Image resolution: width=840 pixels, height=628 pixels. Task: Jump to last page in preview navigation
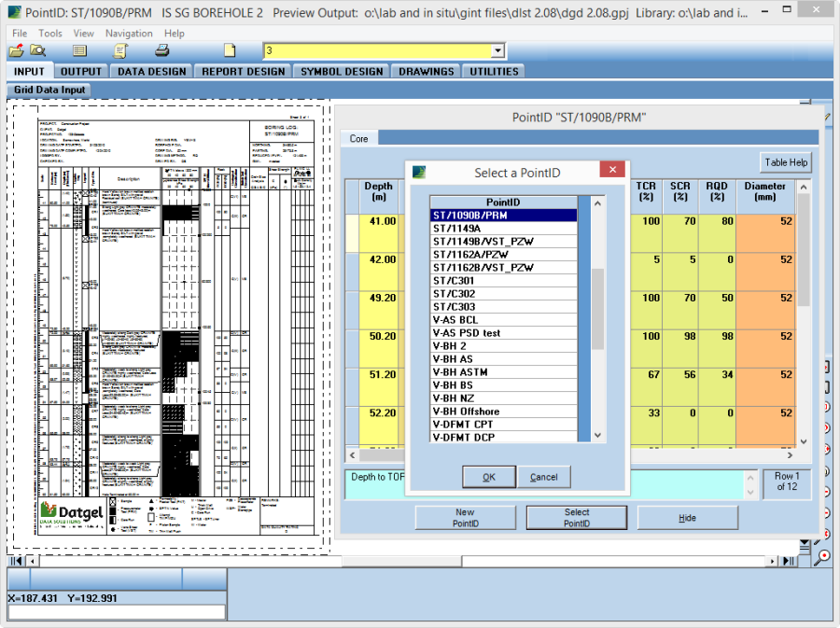(790, 561)
